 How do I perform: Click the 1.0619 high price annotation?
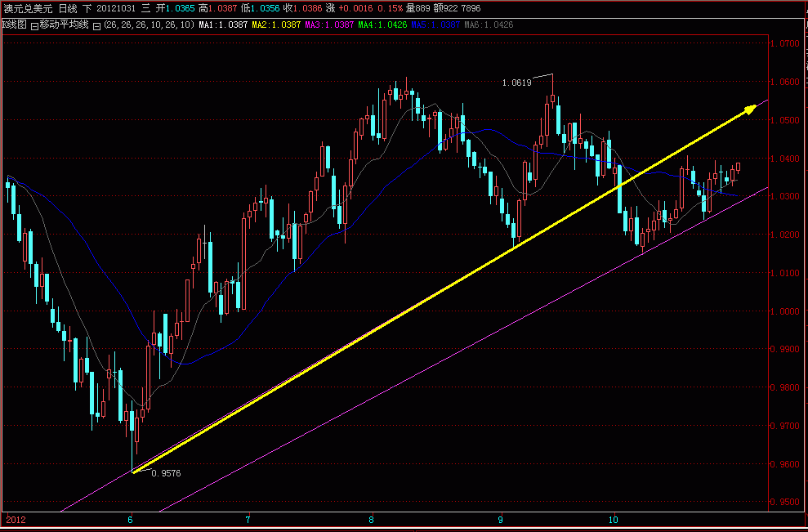point(516,83)
